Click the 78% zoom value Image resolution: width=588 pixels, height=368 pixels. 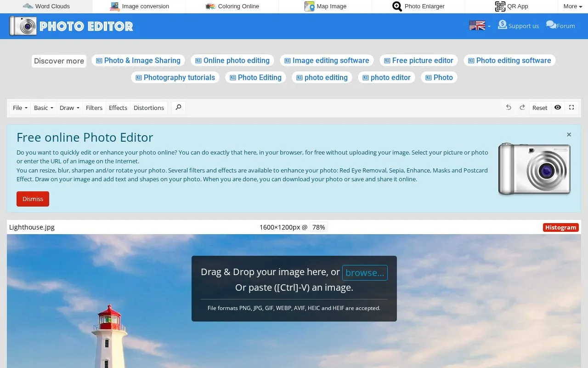pyautogui.click(x=318, y=227)
